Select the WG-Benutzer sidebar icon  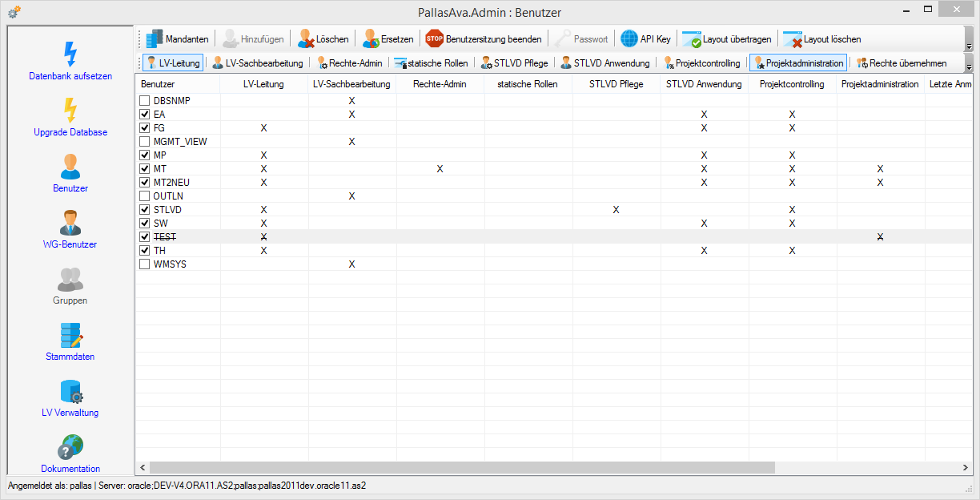70,222
